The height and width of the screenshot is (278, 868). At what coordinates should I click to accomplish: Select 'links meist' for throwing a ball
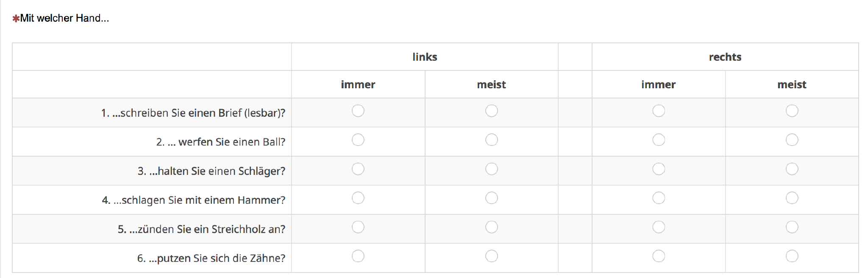(x=492, y=140)
